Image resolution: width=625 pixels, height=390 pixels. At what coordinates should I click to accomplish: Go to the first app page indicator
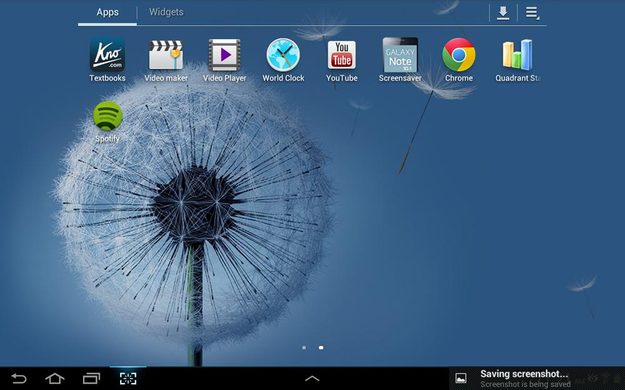304,348
